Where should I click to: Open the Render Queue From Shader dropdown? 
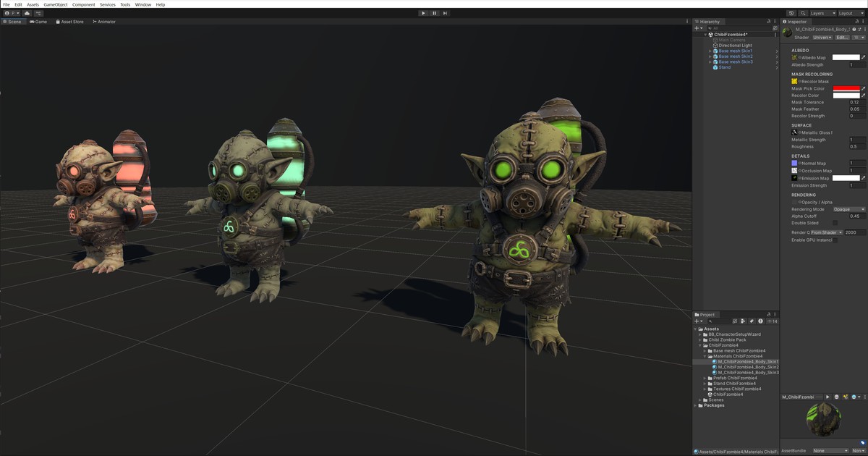coord(826,232)
